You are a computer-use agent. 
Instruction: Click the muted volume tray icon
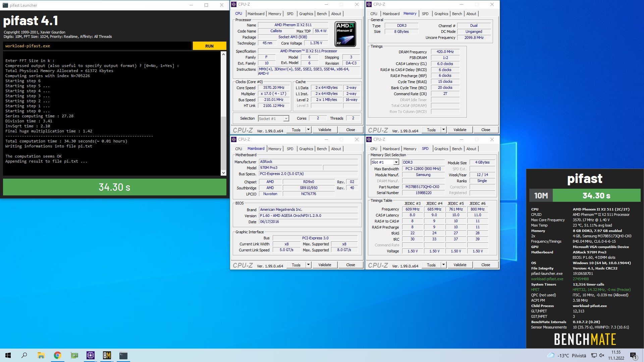tap(602, 355)
